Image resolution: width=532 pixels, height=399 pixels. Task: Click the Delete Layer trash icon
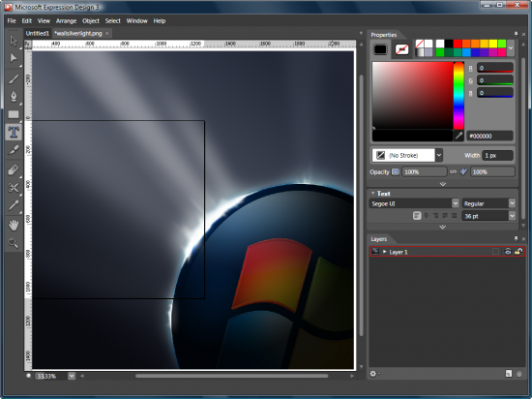coord(519,374)
